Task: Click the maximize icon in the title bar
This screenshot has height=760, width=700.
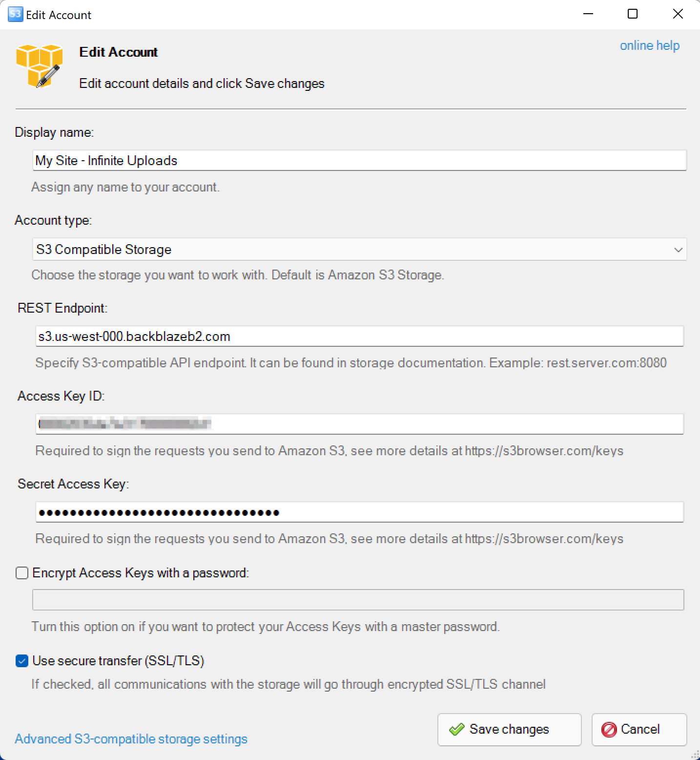Action: tap(632, 14)
